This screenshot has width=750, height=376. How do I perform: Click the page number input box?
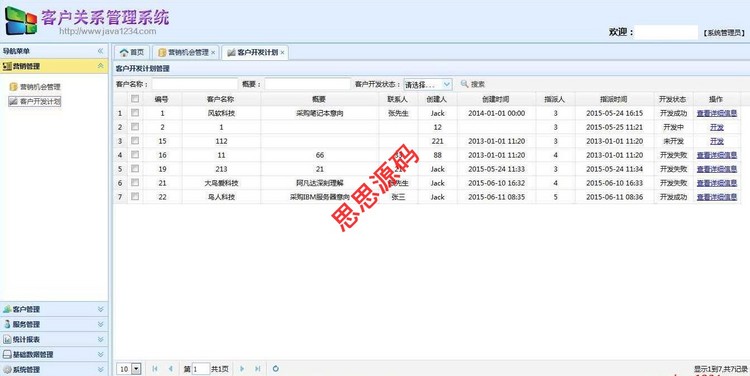pos(201,369)
